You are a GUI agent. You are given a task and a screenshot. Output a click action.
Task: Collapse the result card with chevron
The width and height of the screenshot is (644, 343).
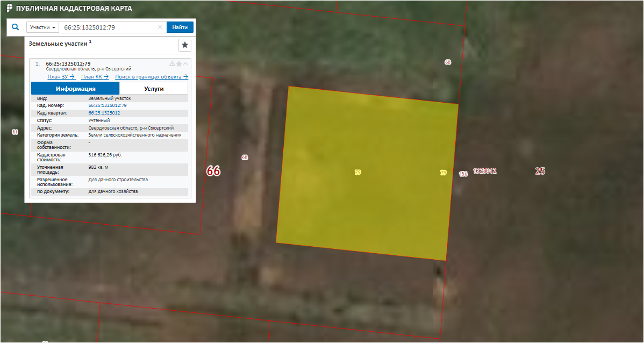(x=186, y=63)
